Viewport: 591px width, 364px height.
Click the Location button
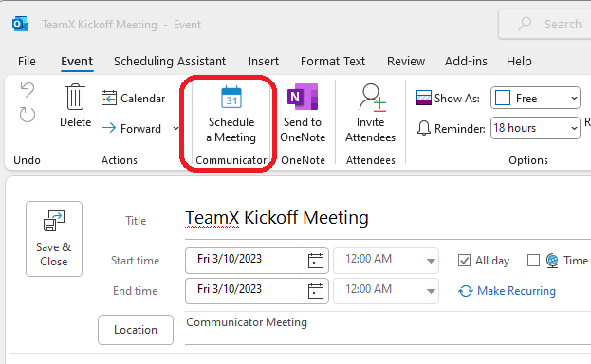(136, 330)
